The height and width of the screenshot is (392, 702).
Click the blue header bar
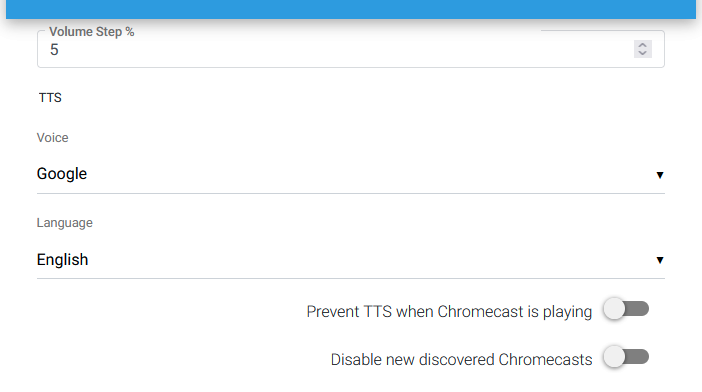tap(351, 9)
